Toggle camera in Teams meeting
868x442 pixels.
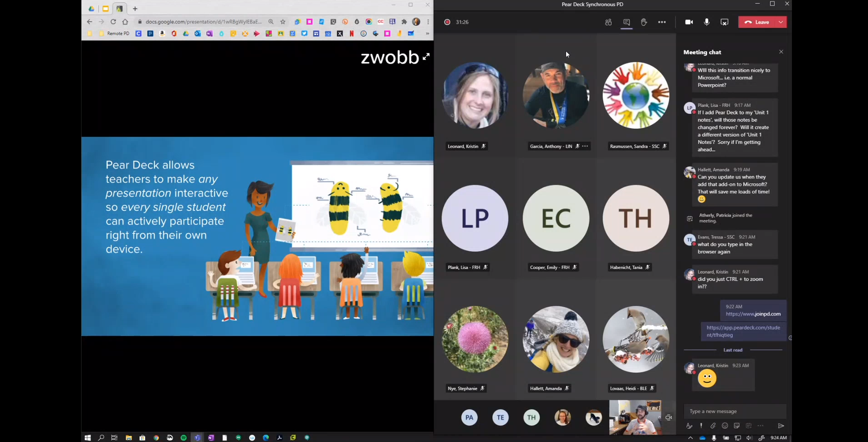(689, 22)
